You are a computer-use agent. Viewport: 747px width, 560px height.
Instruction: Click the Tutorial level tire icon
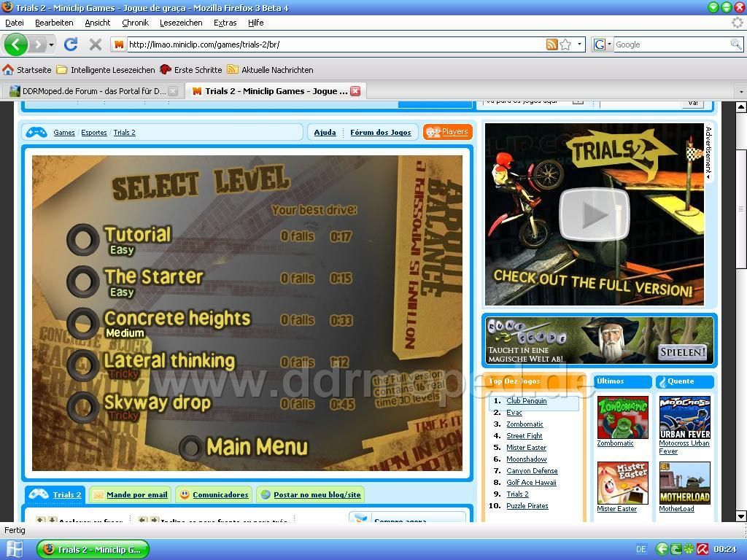pos(83,240)
